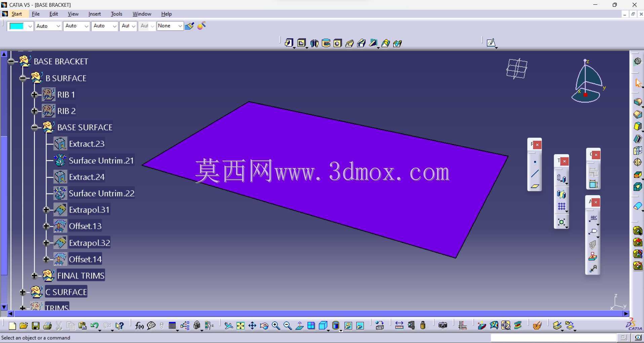644x343 pixels.
Task: Collapse the B SURFACE node
Action: [x=23, y=78]
